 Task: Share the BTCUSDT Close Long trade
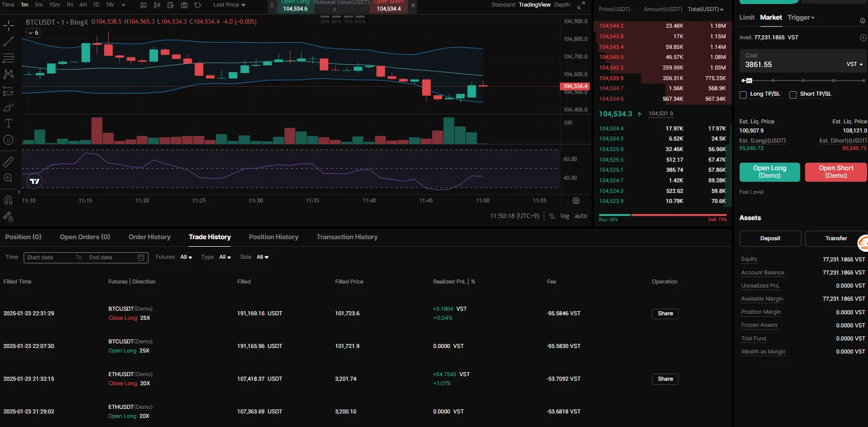click(x=665, y=314)
